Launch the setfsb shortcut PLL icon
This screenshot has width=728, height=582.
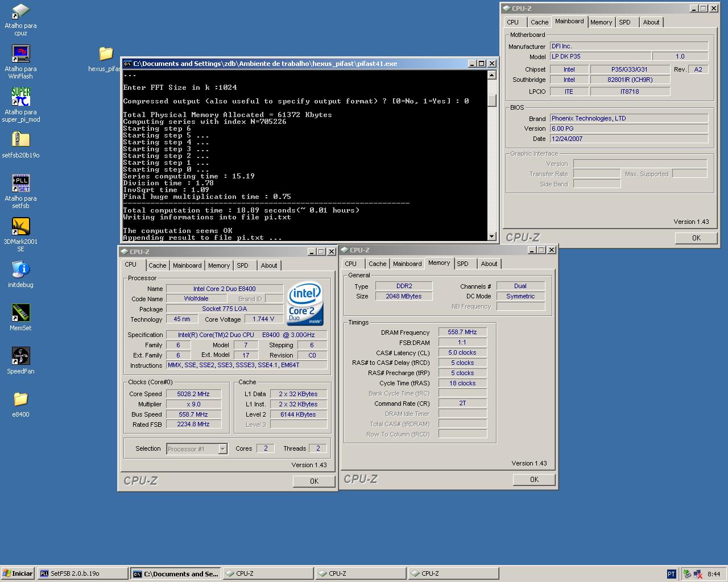click(x=20, y=183)
